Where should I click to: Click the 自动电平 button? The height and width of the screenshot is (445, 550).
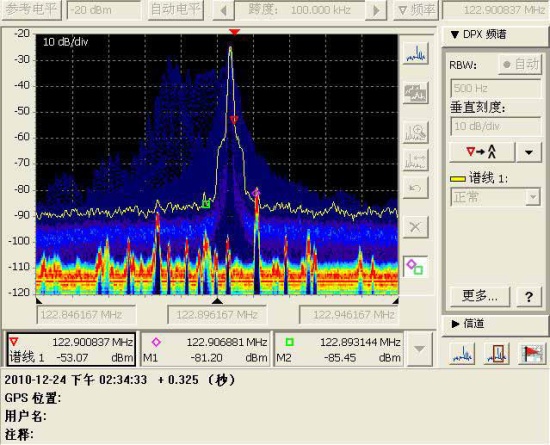175,10
